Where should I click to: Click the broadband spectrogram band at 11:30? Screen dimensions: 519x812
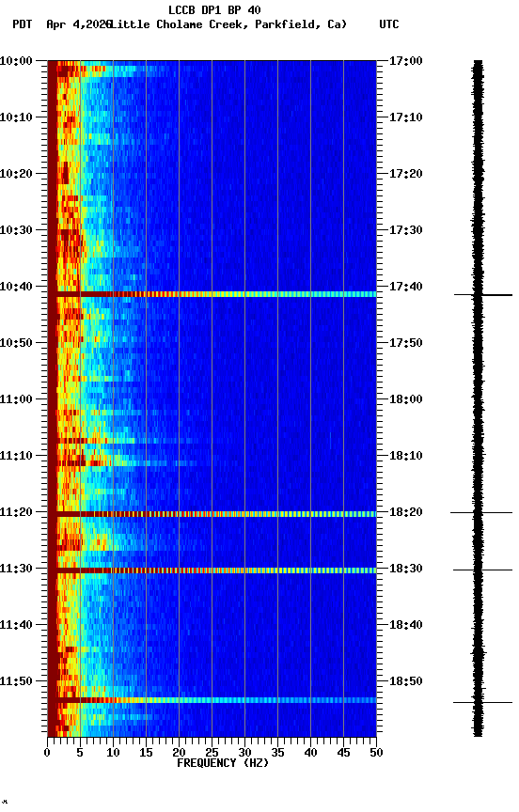pyautogui.click(x=212, y=570)
